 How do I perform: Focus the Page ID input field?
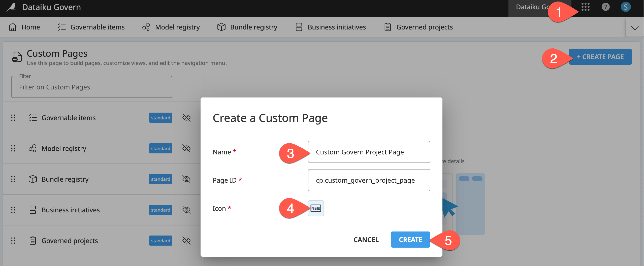[369, 180]
